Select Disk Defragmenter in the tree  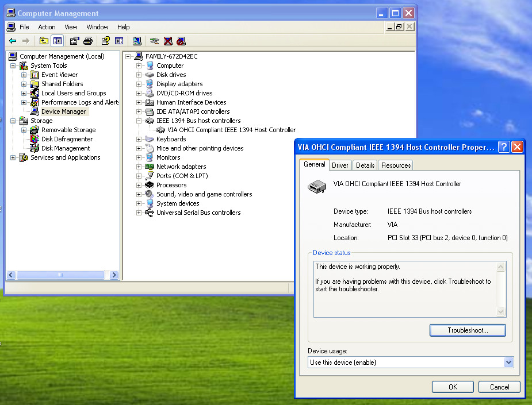[x=67, y=139]
